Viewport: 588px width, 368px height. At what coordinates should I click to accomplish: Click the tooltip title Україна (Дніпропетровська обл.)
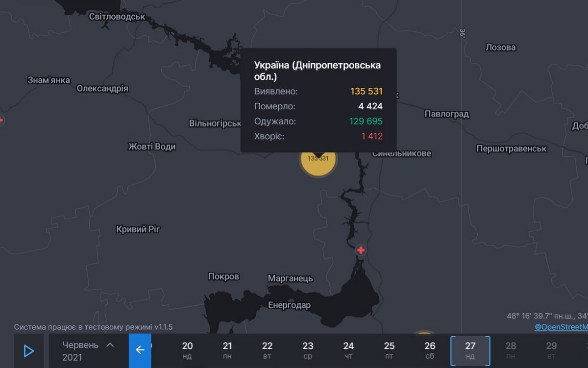point(318,71)
